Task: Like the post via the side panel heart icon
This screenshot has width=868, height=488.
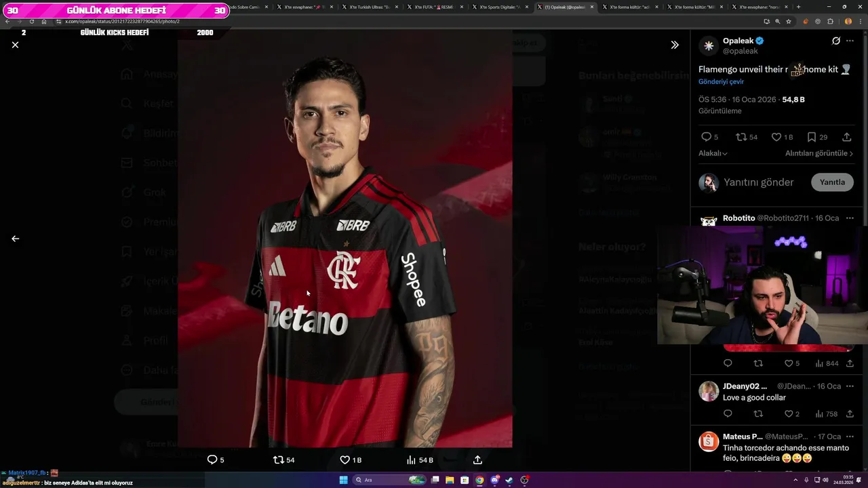Action: coord(776,137)
